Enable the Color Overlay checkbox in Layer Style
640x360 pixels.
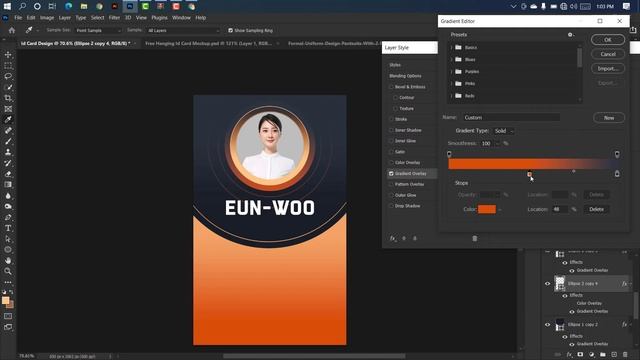coord(391,162)
